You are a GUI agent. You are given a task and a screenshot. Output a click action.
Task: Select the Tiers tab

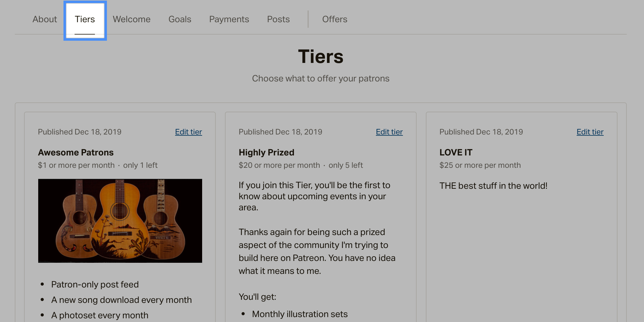click(85, 19)
